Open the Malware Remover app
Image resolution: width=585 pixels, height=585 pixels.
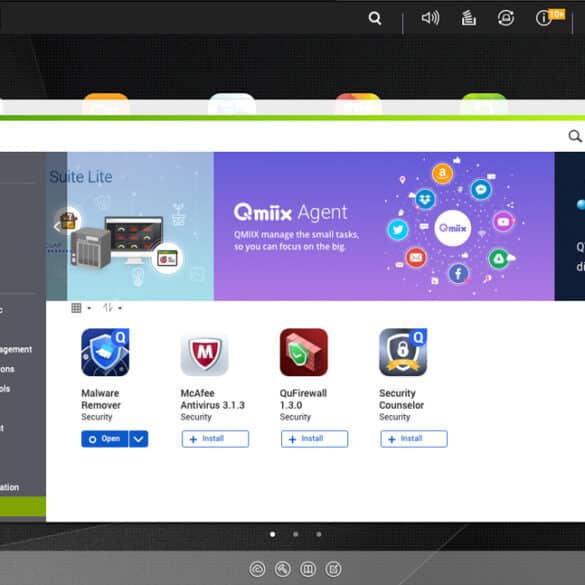[x=105, y=439]
